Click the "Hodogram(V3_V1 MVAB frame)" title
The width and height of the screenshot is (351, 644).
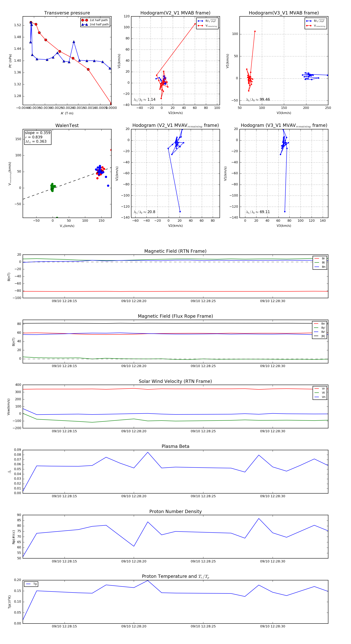(x=284, y=13)
